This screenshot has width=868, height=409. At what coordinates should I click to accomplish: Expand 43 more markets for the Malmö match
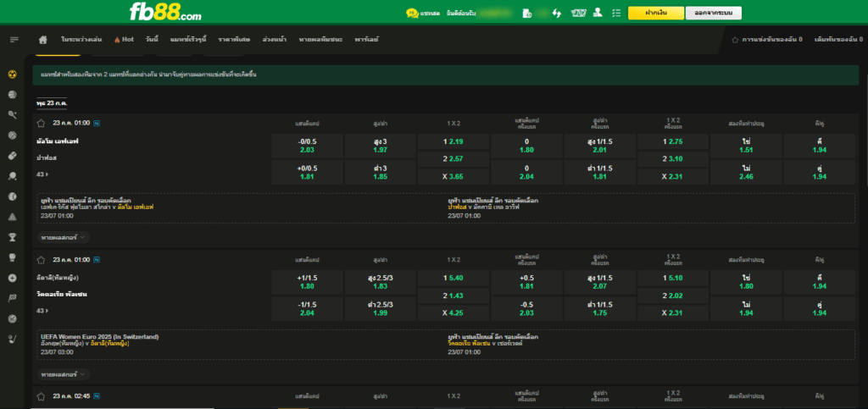(42, 174)
